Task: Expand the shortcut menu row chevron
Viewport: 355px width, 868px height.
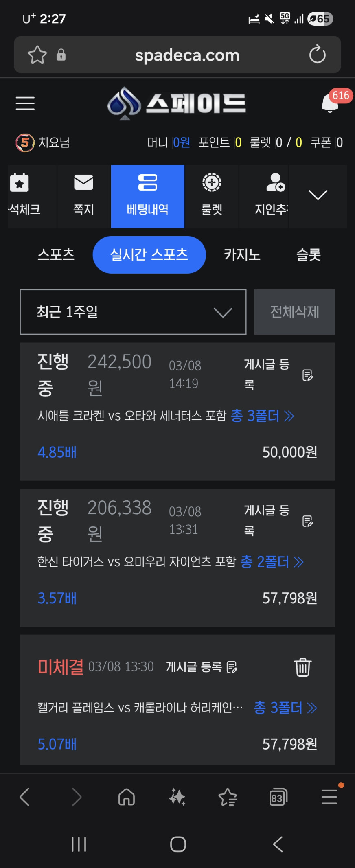Action: (318, 195)
